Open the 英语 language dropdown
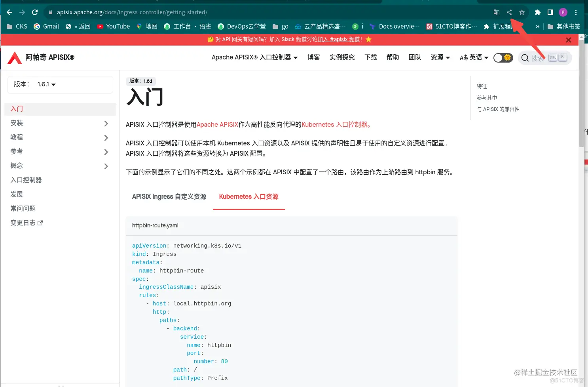The width and height of the screenshot is (588, 387). tap(474, 57)
